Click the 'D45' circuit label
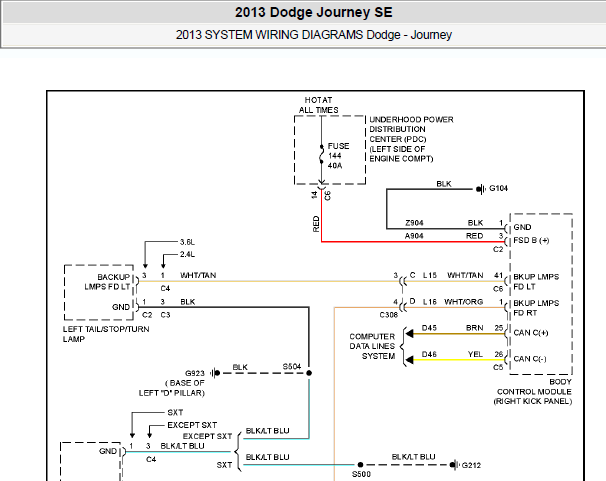The image size is (606, 481). (429, 328)
